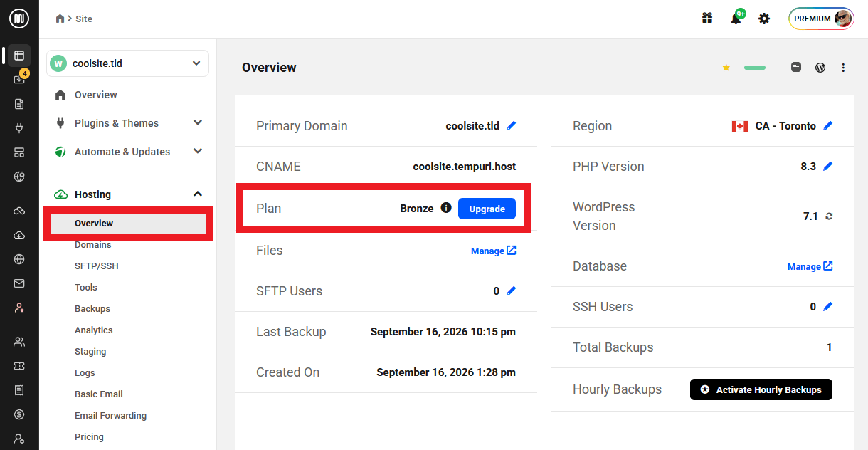Viewport: 868px width, 450px height.
Task: Open the Basic Email hosting page
Action: point(98,394)
